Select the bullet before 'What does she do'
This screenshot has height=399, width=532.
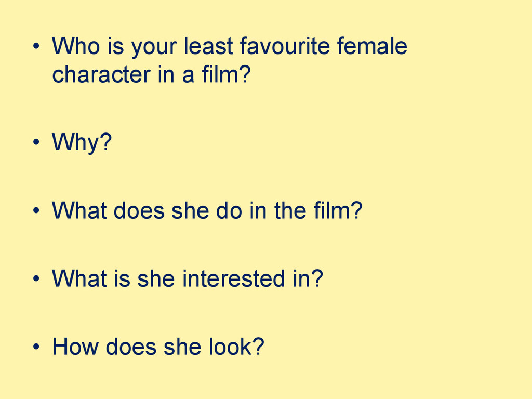tap(36, 211)
